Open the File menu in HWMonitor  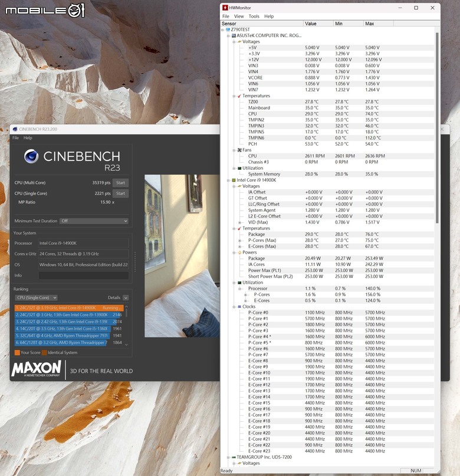(225, 16)
